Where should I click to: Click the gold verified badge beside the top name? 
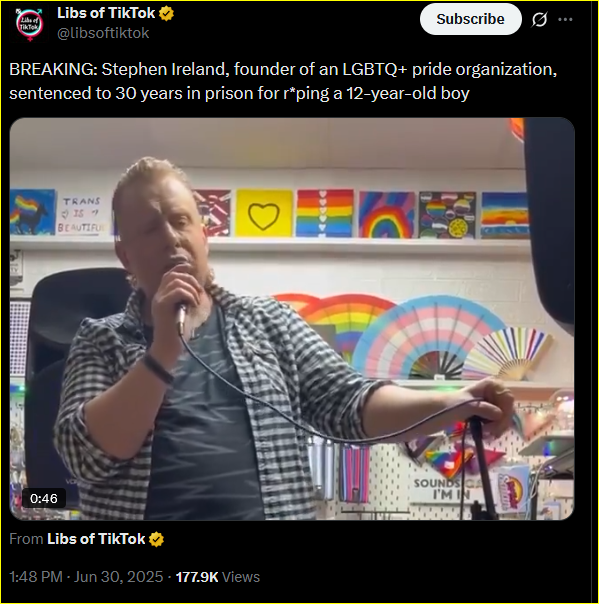coord(166,13)
